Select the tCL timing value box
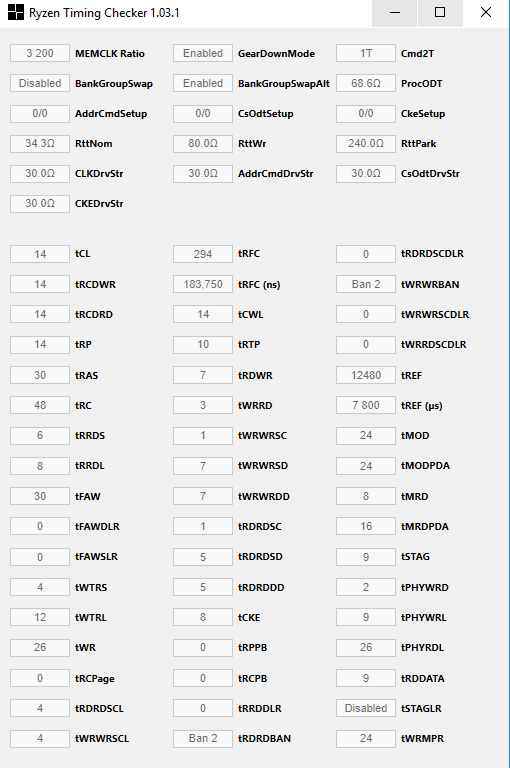This screenshot has width=510, height=768. point(40,254)
